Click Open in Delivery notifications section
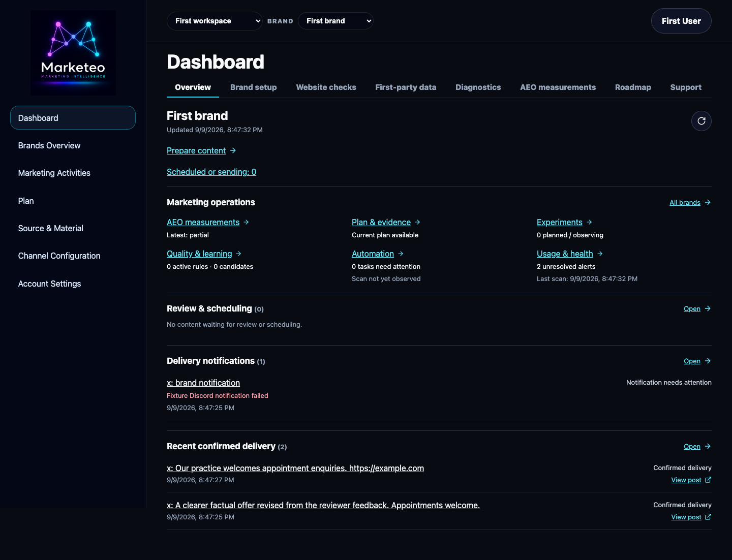 pyautogui.click(x=692, y=361)
